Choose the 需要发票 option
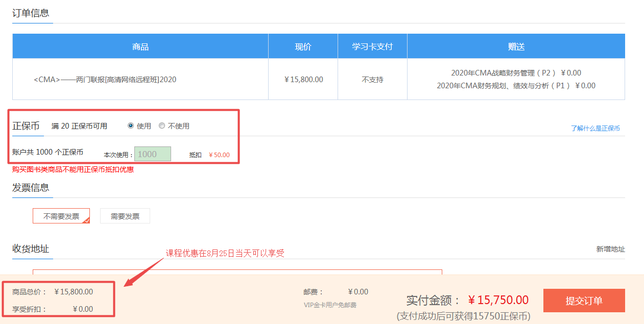Screen dimensions: 644x324 point(125,216)
